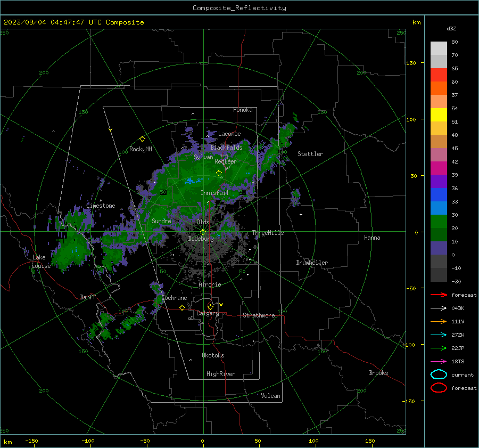
Task: Click the yellow diamond marker near RedDeer
Action: [219, 173]
